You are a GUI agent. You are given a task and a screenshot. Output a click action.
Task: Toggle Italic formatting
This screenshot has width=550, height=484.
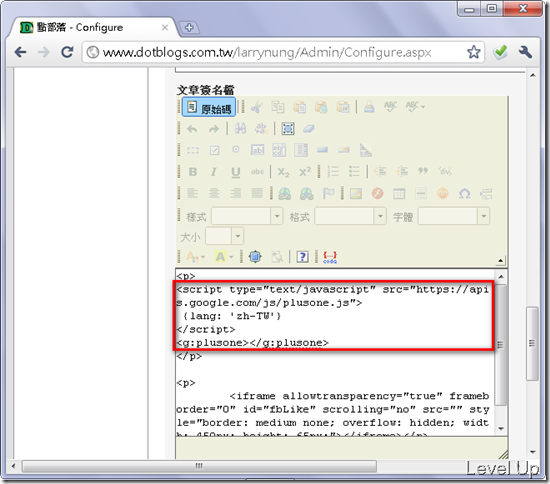pos(214,172)
